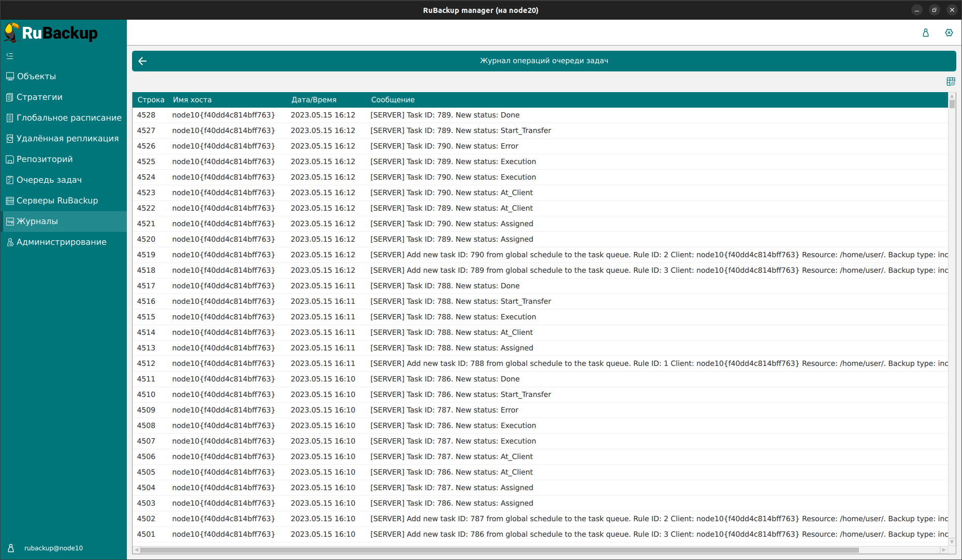Sort by Дата/Время column header
The image size is (962, 560).
pos(314,100)
